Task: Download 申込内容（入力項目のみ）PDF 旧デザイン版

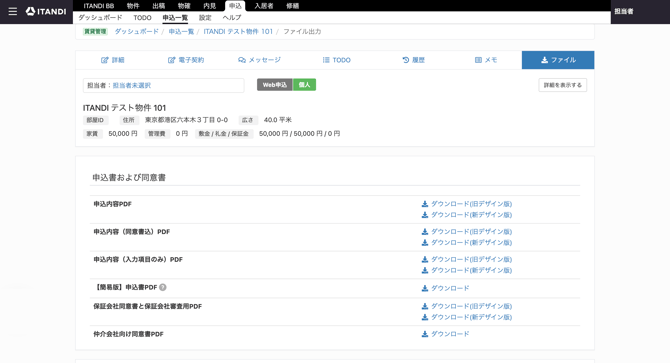Action: pos(467,260)
